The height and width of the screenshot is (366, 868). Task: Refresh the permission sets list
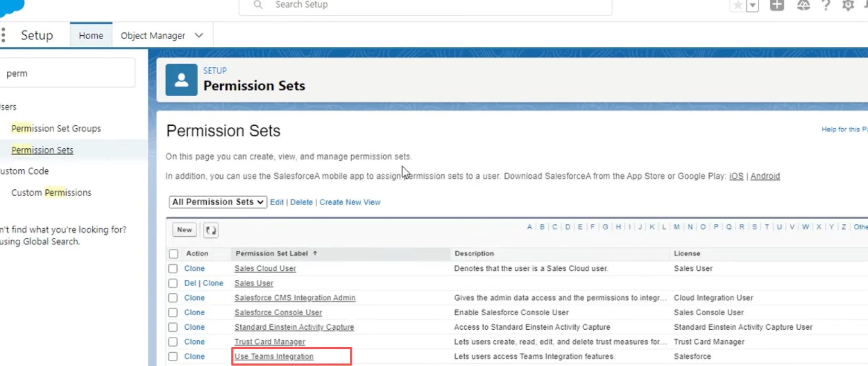(x=211, y=230)
